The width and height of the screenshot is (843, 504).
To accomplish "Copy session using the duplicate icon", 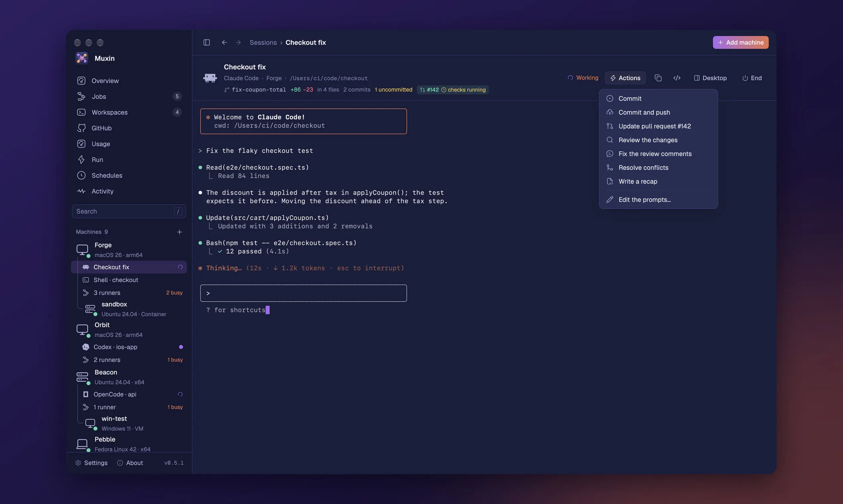I will click(658, 78).
